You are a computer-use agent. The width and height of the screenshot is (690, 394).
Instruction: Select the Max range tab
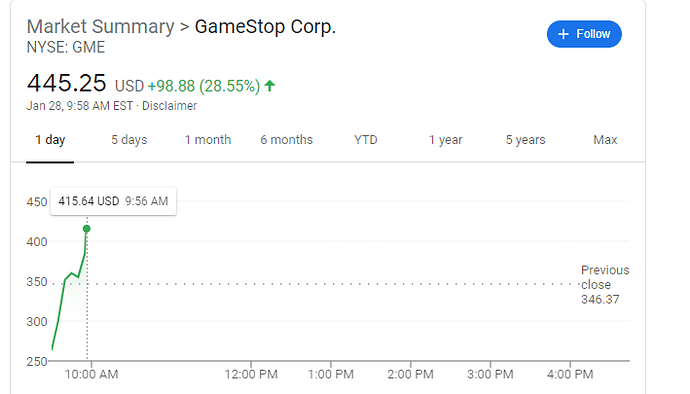605,140
